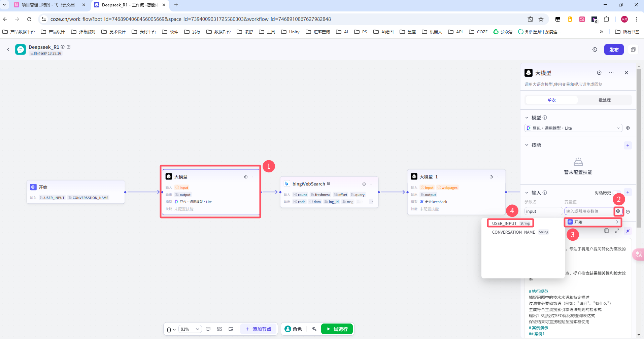Open the debug wrench tool
The width and height of the screenshot is (644, 339).
tap(314, 329)
